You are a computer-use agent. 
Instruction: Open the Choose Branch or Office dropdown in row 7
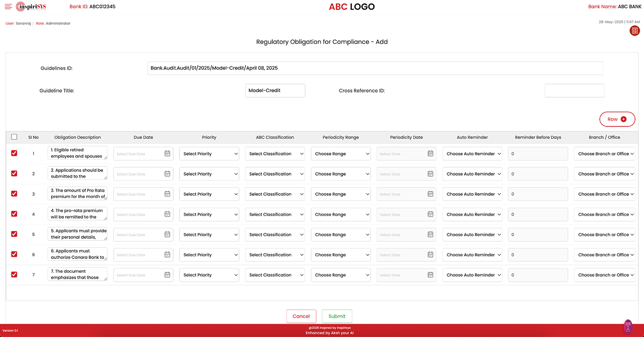tap(605, 275)
